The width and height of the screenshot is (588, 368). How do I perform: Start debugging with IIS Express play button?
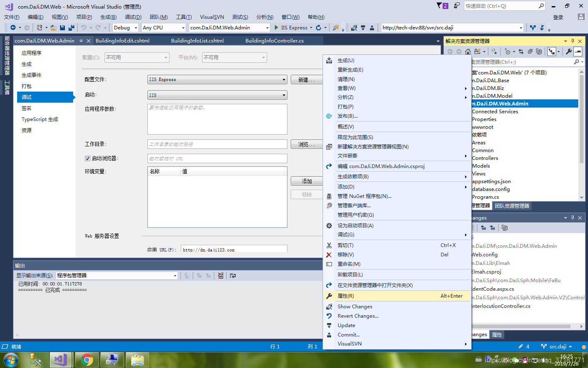(x=276, y=27)
